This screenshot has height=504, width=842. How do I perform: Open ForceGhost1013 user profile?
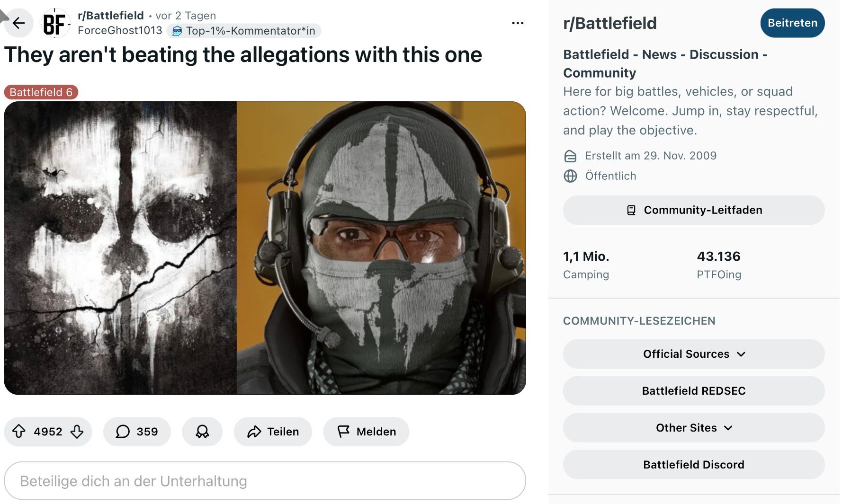click(x=120, y=31)
